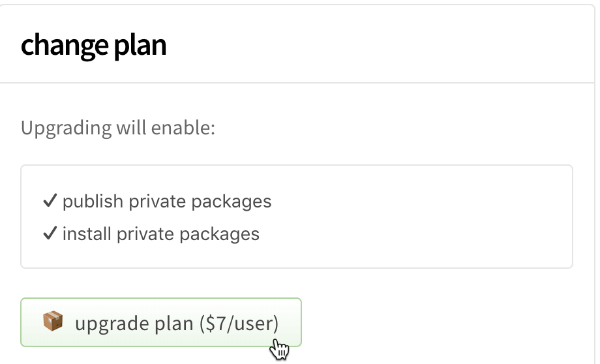Select the 'install private packages' feature text
The image size is (600, 364).
coord(161,234)
